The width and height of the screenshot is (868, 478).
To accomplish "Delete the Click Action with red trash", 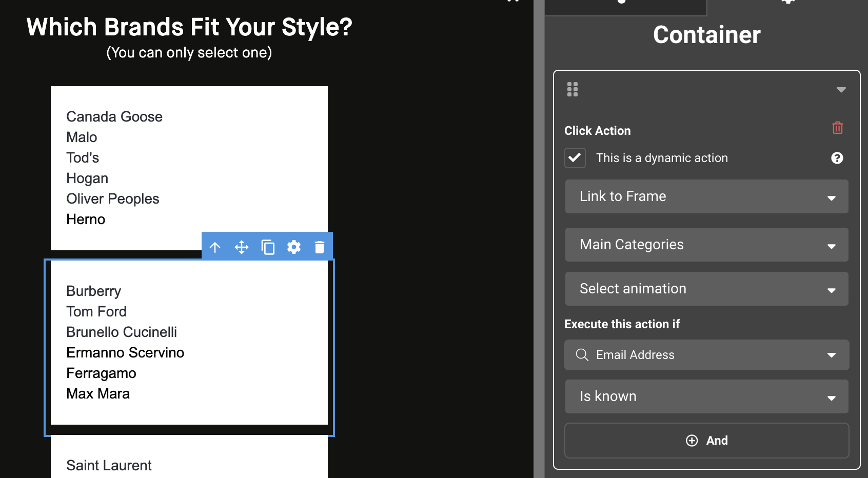I will pos(837,128).
